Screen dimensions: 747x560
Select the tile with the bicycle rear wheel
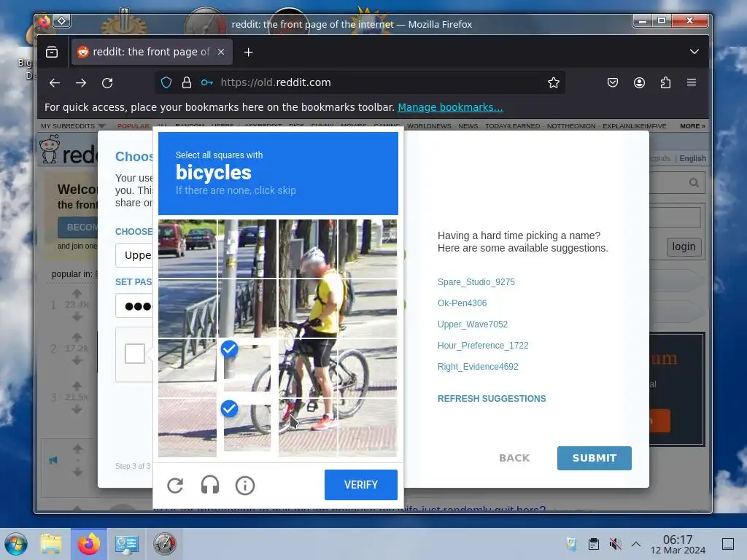coord(368,367)
